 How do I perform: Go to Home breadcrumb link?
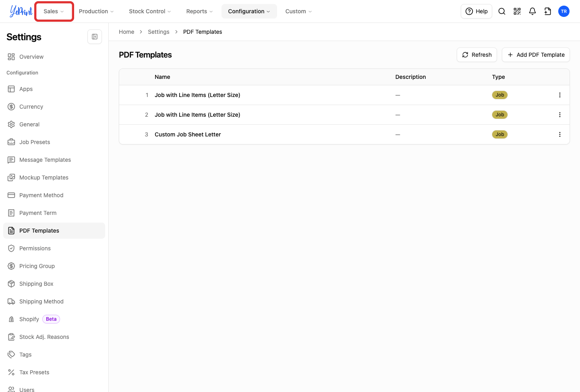pos(126,32)
